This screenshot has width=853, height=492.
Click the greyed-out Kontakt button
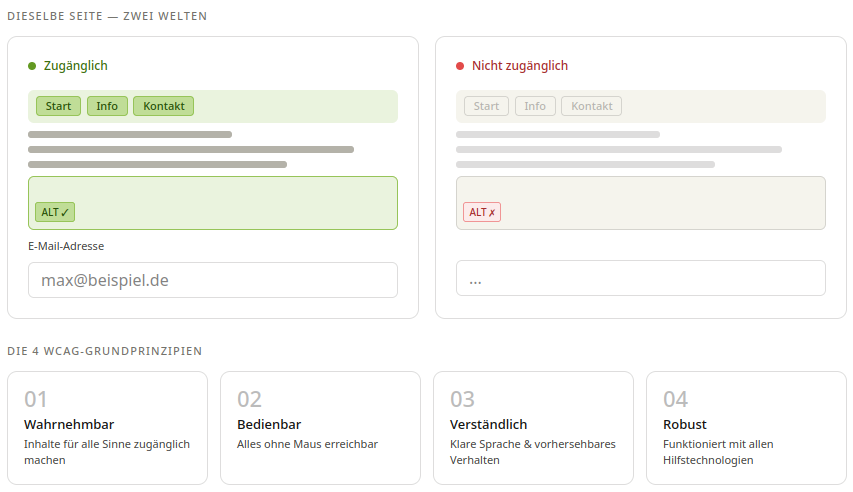592,106
